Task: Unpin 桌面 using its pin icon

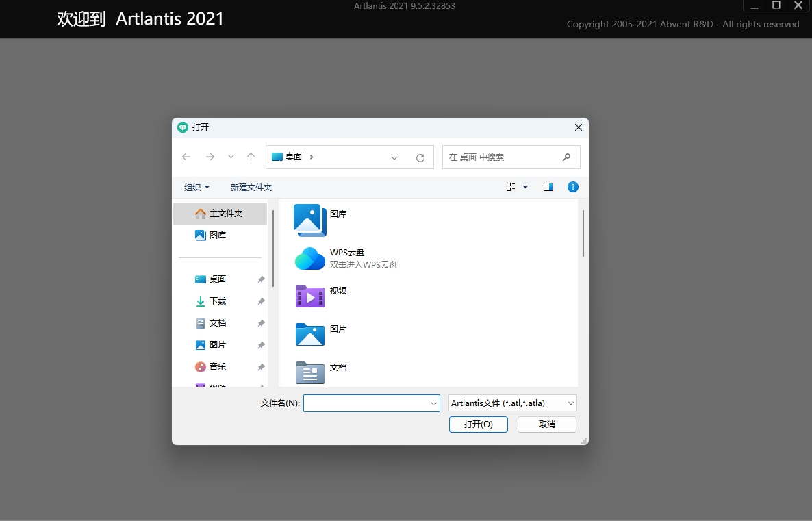Action: click(260, 279)
